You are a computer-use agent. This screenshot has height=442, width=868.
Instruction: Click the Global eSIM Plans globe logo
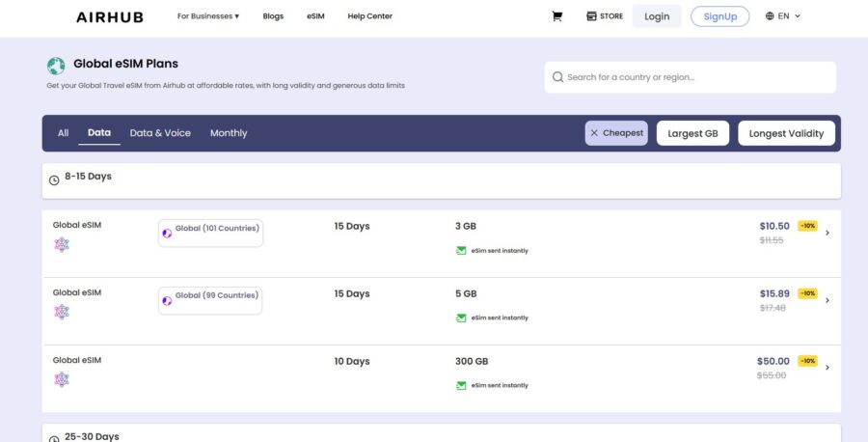point(56,66)
